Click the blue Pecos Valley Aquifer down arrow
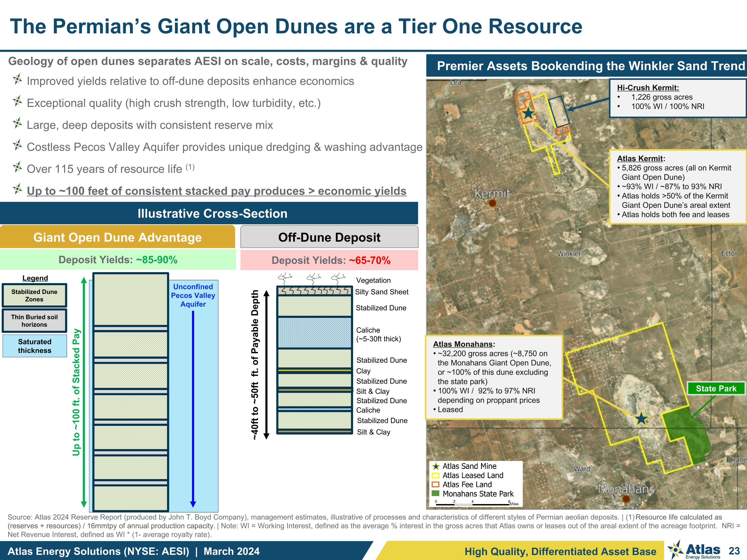Viewport: 747px width, 560px height. pos(193,409)
